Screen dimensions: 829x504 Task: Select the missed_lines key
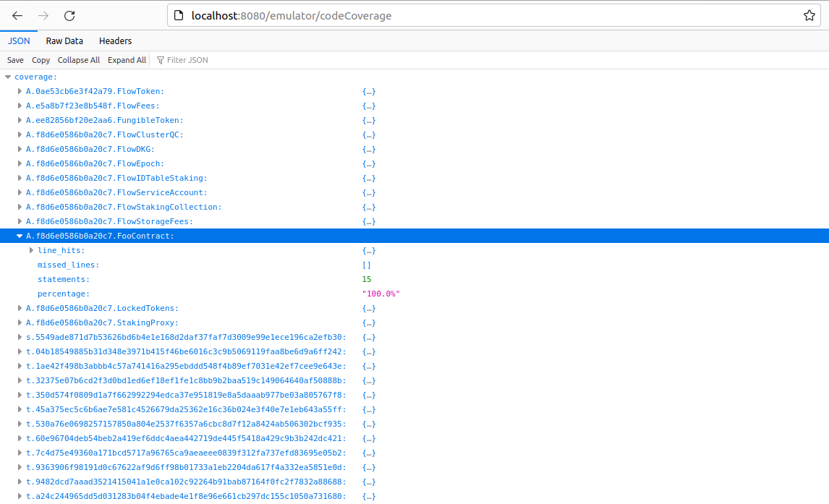point(68,265)
